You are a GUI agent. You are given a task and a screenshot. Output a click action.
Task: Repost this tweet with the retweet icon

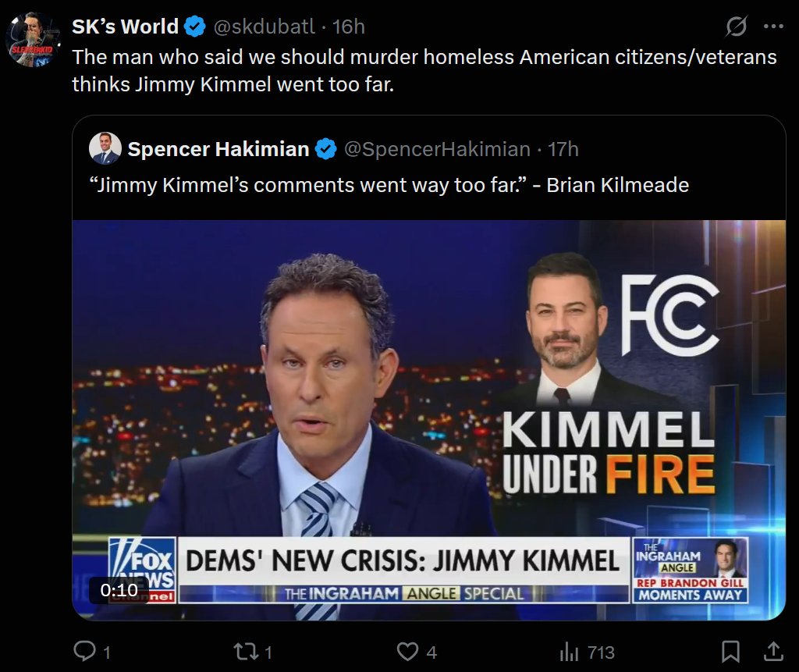click(x=243, y=652)
